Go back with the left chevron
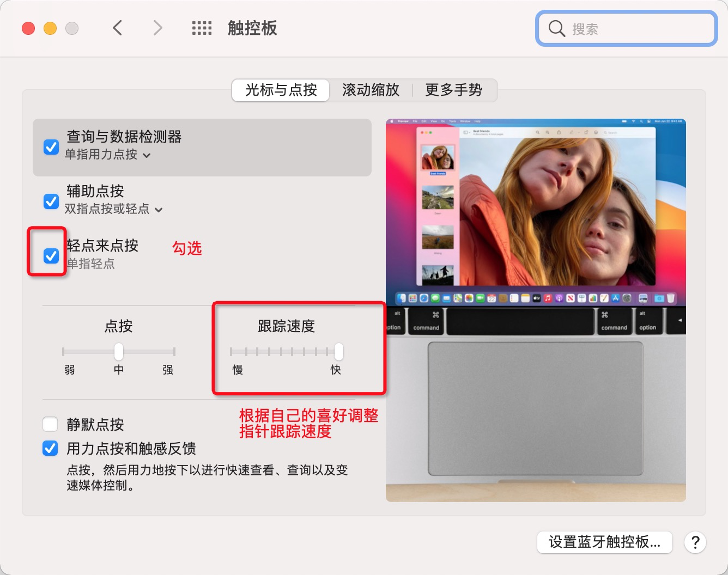Viewport: 728px width, 575px height. pyautogui.click(x=117, y=28)
